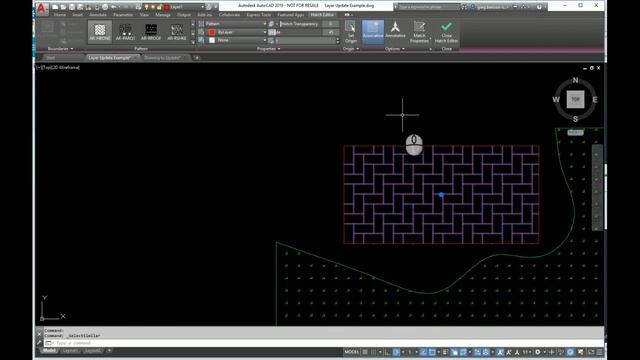Viewport: 640px width, 360px height.
Task: Toggle the grid display in status bar
Action: (365, 352)
